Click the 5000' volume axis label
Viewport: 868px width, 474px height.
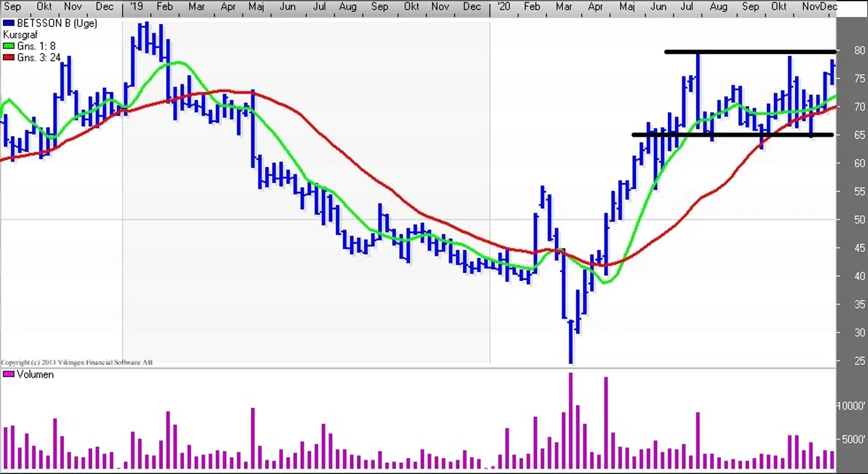click(854, 440)
